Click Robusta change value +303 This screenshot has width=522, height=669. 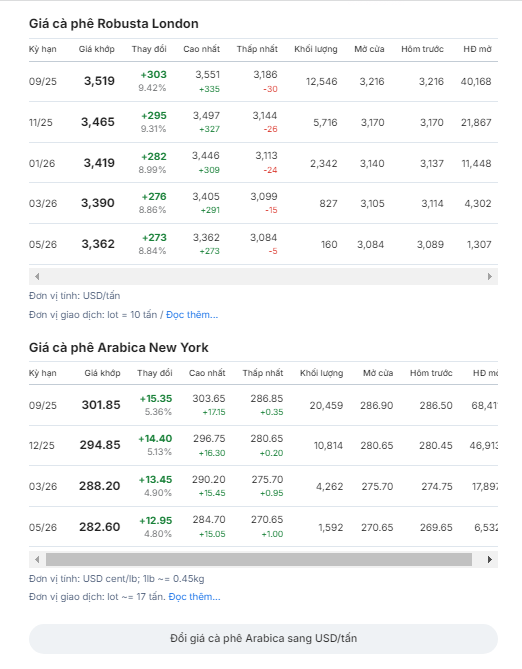click(x=154, y=75)
